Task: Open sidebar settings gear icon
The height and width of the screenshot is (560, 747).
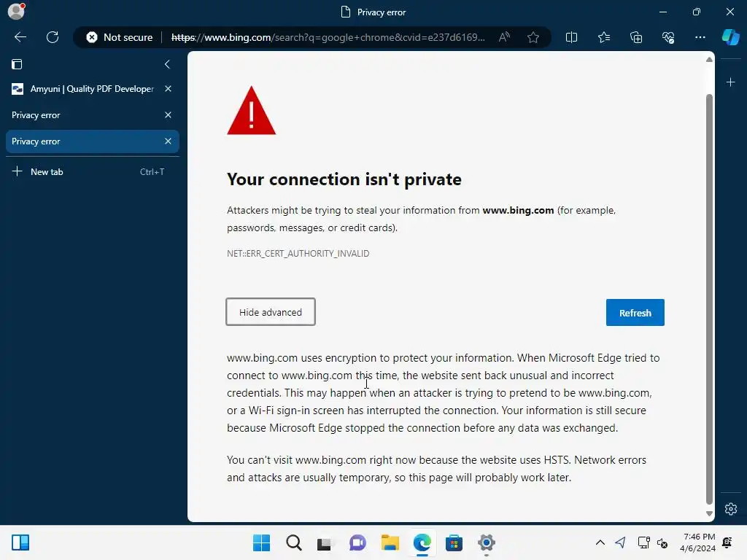Action: 731,508
